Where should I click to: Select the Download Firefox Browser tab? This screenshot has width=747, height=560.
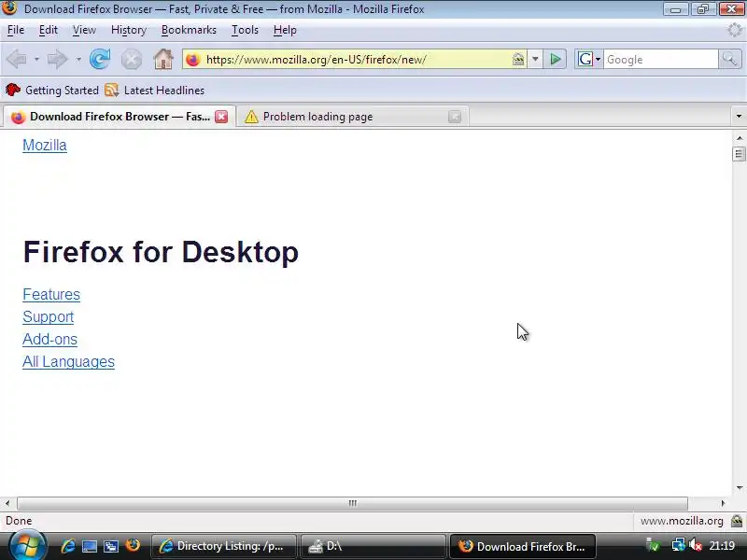tap(120, 117)
